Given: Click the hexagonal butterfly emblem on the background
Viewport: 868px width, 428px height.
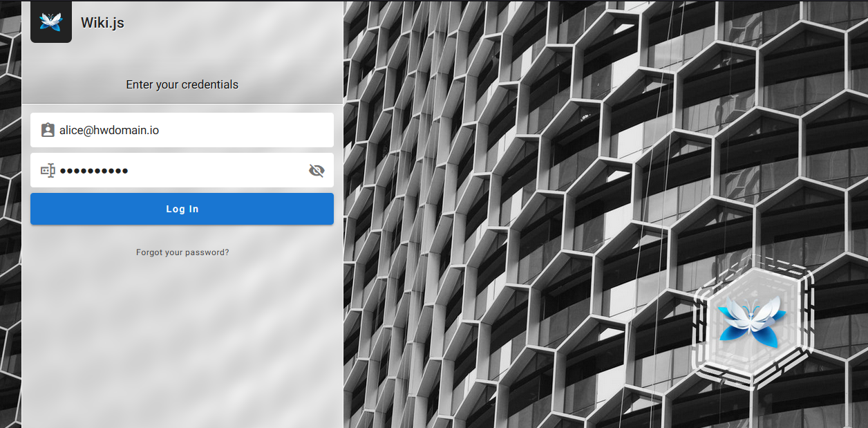Looking at the screenshot, I should click(753, 322).
